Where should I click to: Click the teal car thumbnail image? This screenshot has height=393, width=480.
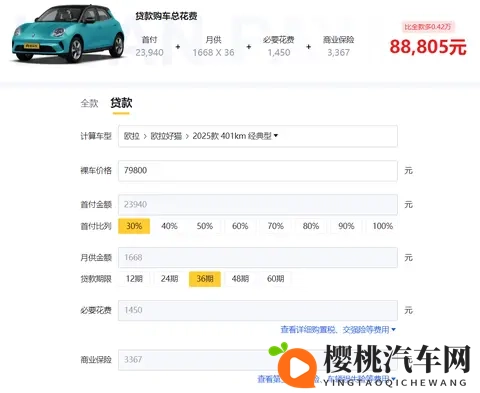pyautogui.click(x=68, y=35)
